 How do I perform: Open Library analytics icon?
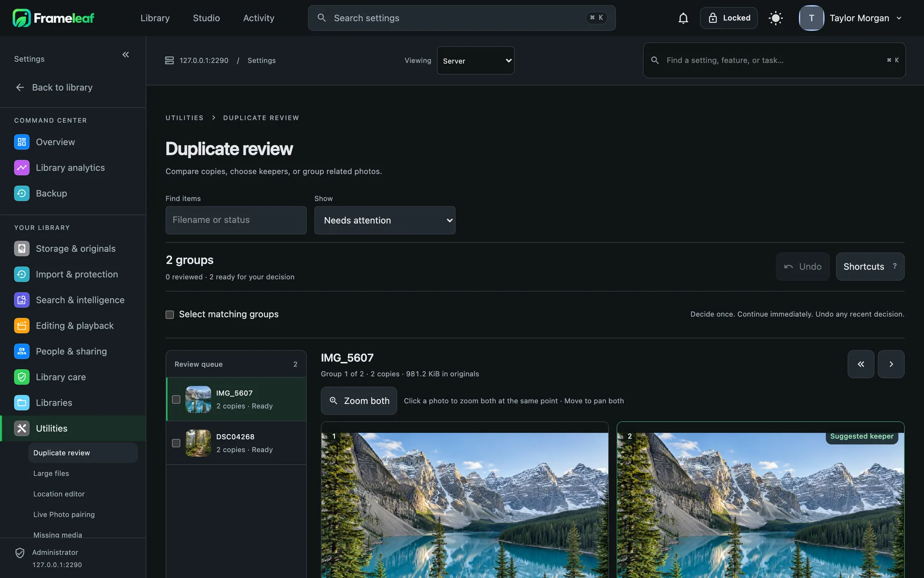[x=22, y=168]
